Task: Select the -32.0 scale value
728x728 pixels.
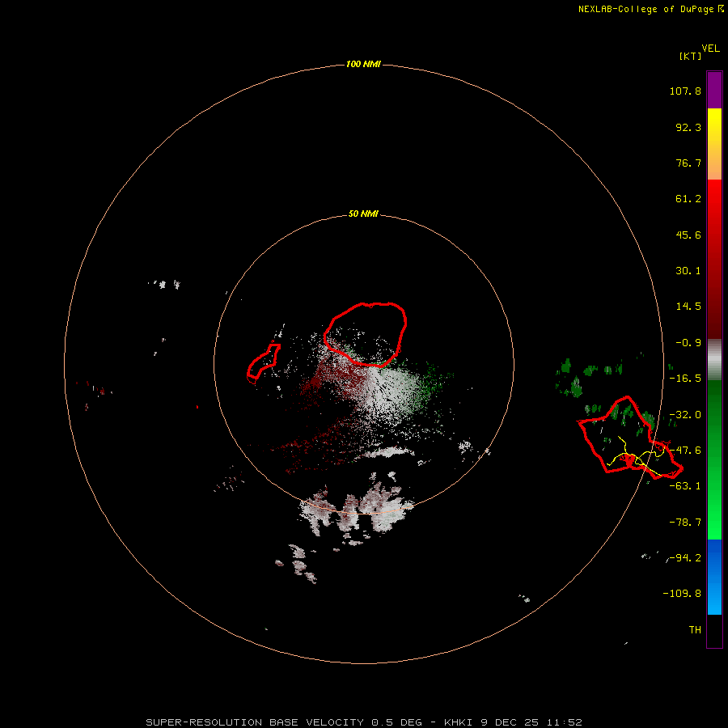Action: [x=685, y=415]
